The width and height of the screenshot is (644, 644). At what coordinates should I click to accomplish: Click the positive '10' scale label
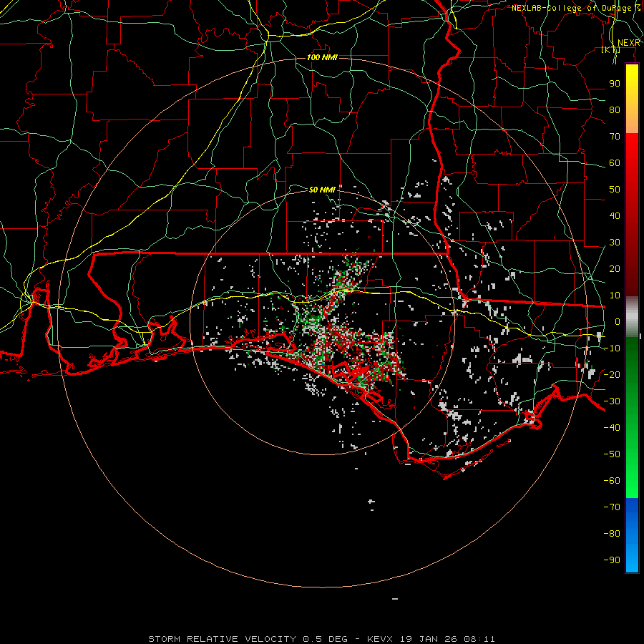point(615,296)
